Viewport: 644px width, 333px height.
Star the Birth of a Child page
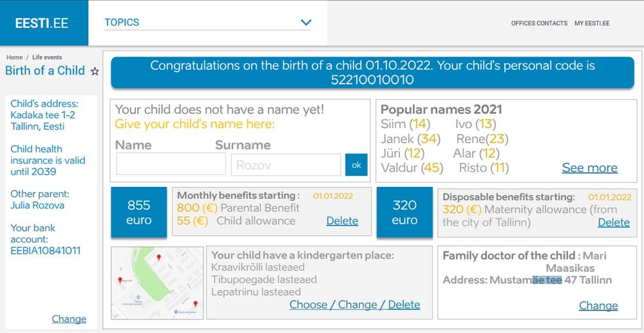95,71
